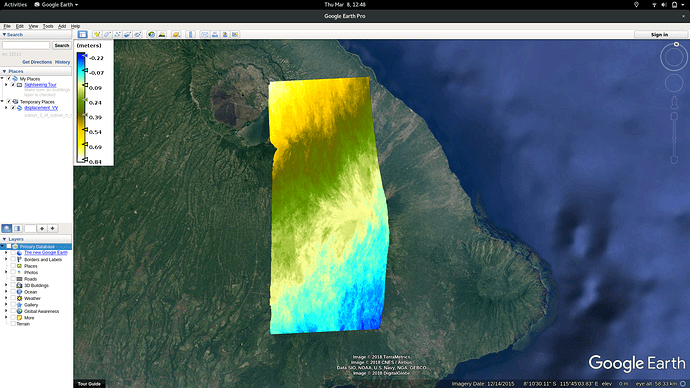Click the Street View pegman icon
The height and width of the screenshot is (388, 690).
[x=674, y=103]
